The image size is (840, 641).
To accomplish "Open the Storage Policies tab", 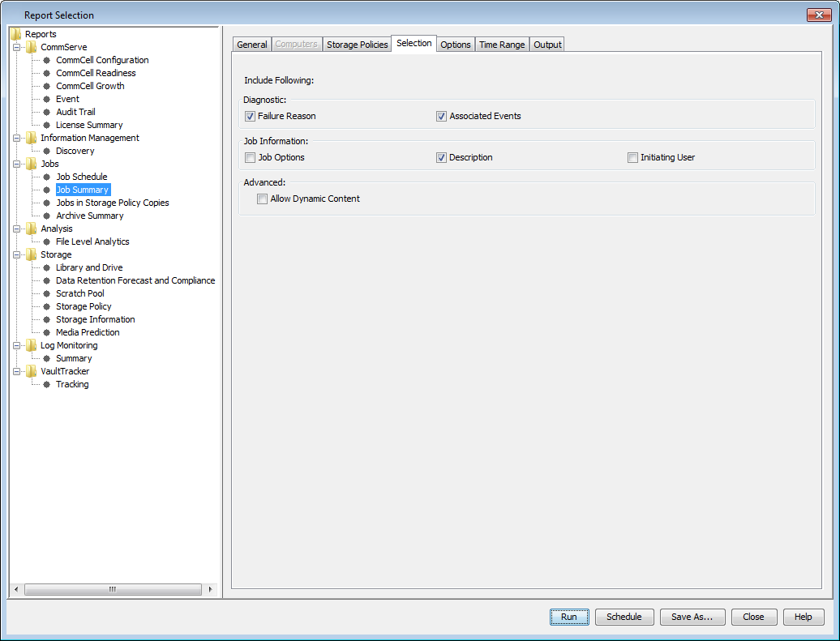I will [358, 45].
